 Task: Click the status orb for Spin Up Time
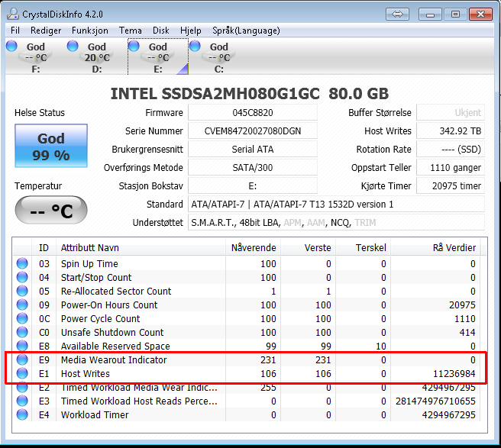(x=22, y=263)
